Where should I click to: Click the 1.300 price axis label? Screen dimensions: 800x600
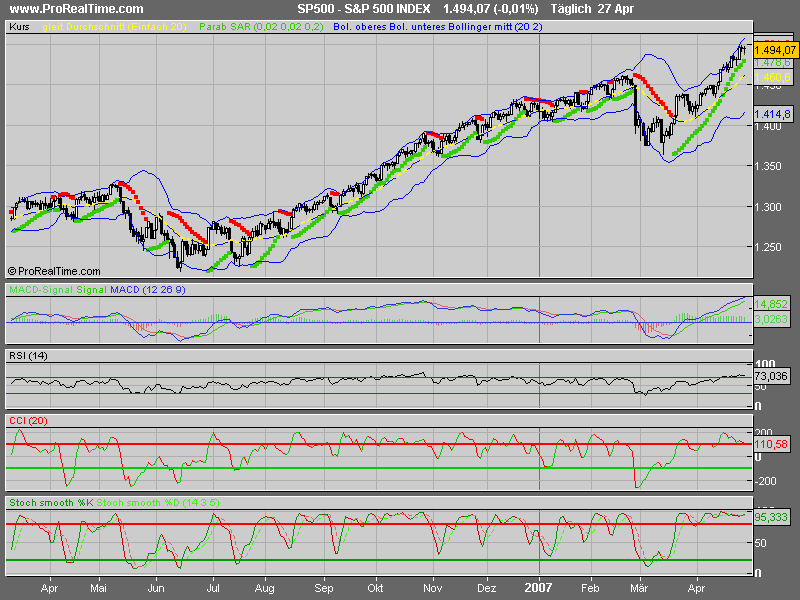[x=768, y=207]
